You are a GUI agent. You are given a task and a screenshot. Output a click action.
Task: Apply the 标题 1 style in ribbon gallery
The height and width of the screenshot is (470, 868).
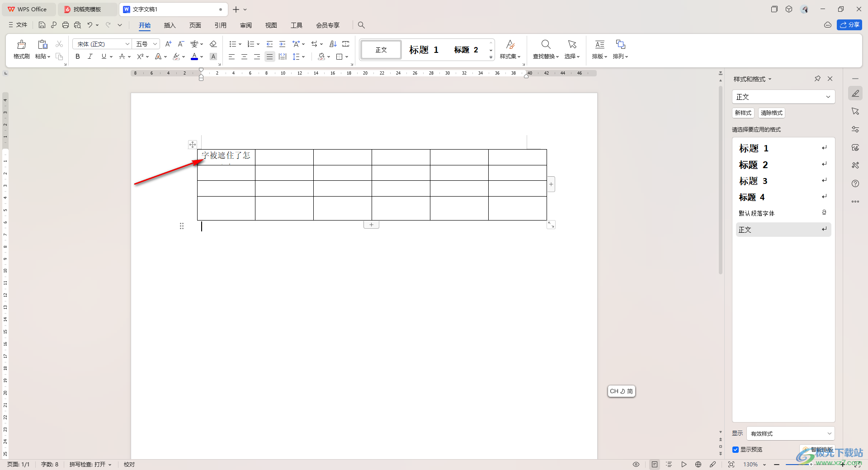click(424, 50)
